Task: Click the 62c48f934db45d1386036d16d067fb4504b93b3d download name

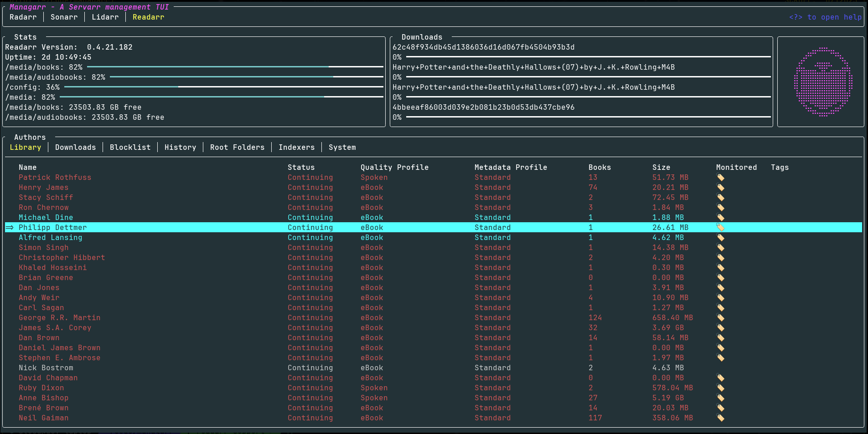Action: tap(483, 47)
